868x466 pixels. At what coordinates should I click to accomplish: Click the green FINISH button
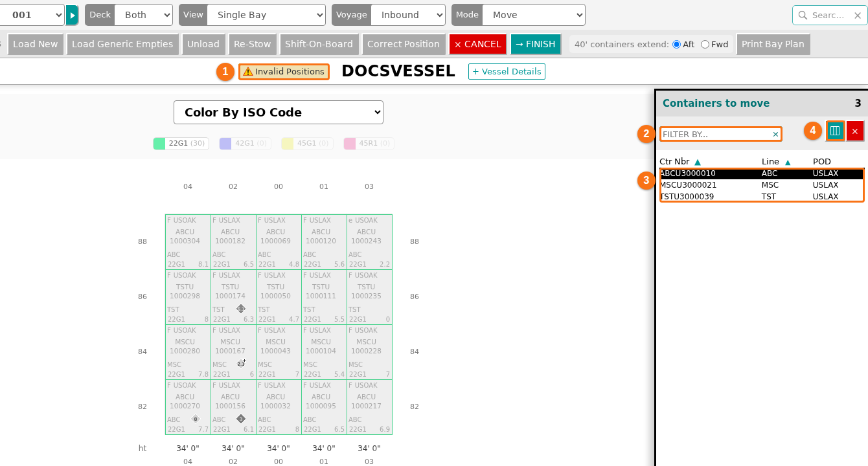[x=536, y=44]
